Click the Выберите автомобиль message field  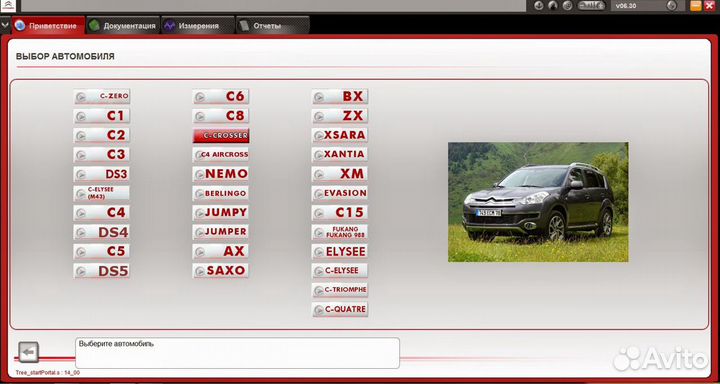[x=237, y=353]
